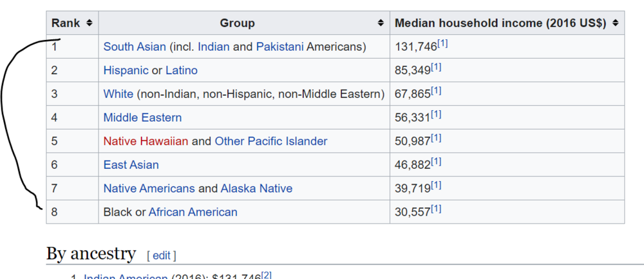Open Other Pacific Islander link
Image resolution: width=644 pixels, height=279 pixels.
[270, 141]
